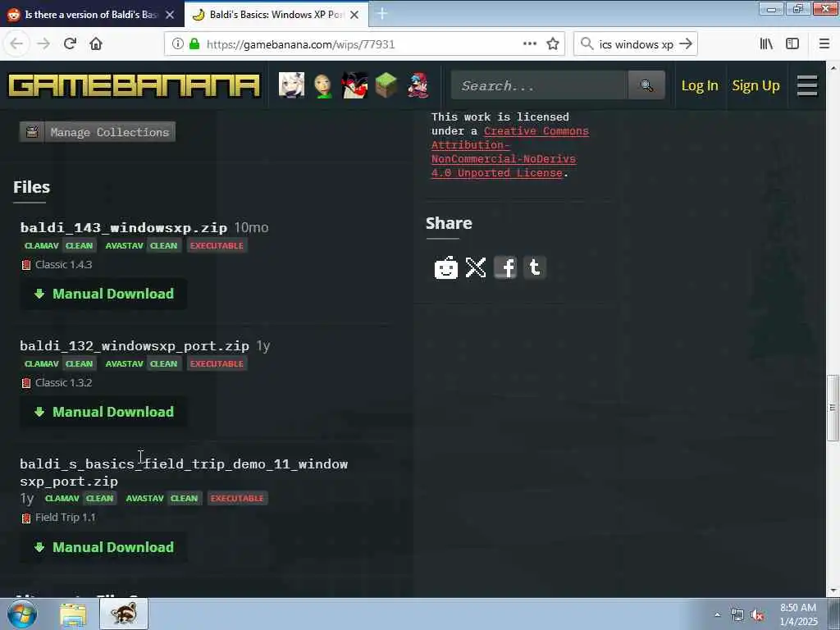This screenshot has height=630, width=840.
Task: Open the Baldi's Basics game icon
Action: click(323, 85)
